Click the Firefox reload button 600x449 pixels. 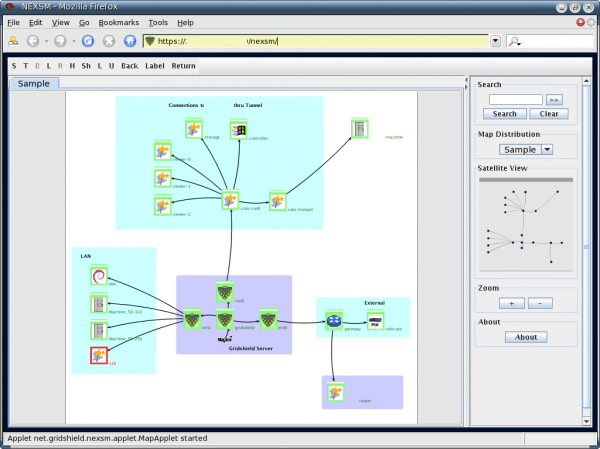point(87,41)
